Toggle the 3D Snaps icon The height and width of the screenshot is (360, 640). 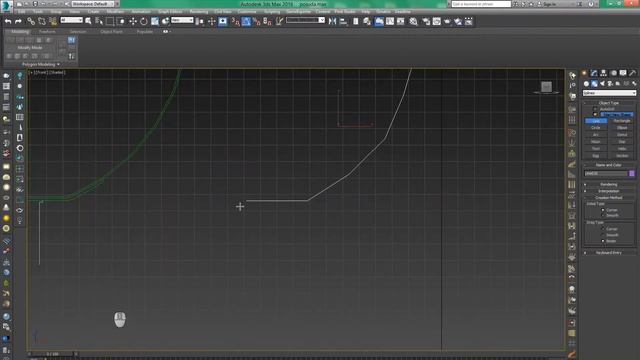click(236, 21)
